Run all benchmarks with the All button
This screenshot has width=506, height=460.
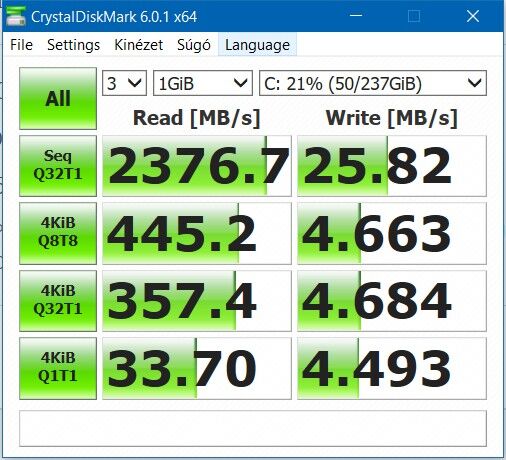coord(58,98)
